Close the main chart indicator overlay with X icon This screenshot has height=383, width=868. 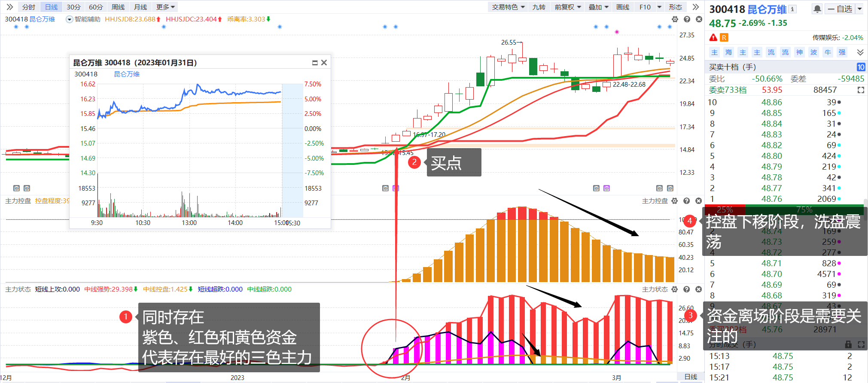[699, 19]
